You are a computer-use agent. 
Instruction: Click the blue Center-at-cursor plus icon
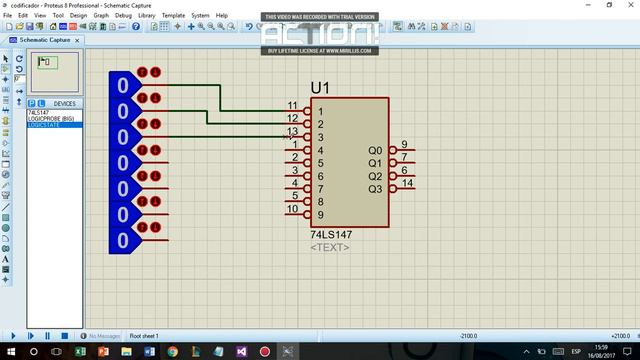pos(191,27)
